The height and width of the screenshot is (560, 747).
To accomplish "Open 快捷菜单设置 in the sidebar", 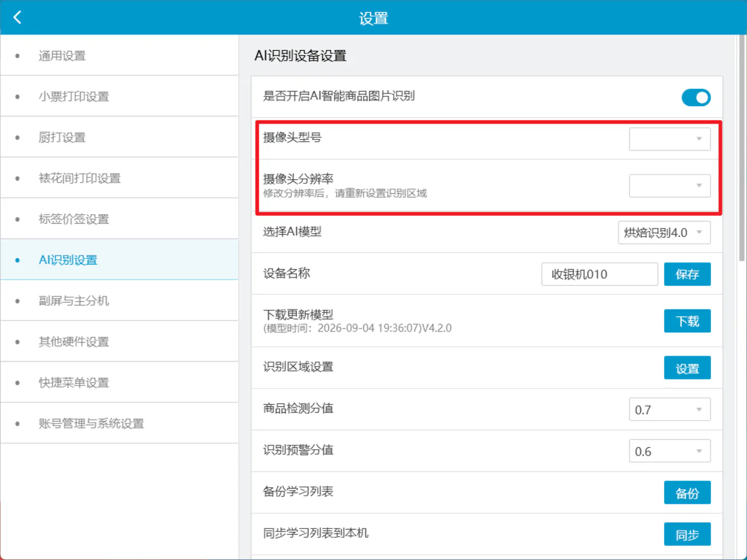I will point(119,382).
